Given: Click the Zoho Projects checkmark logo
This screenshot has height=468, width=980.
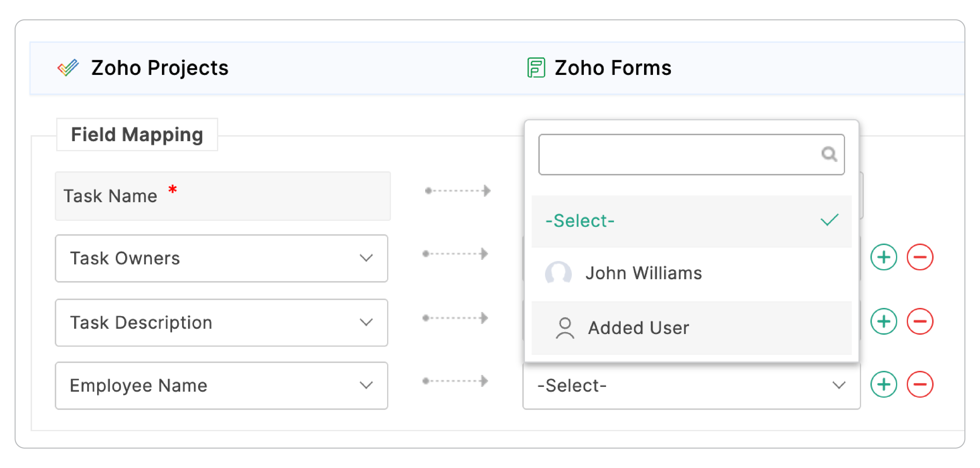Looking at the screenshot, I should tap(68, 68).
